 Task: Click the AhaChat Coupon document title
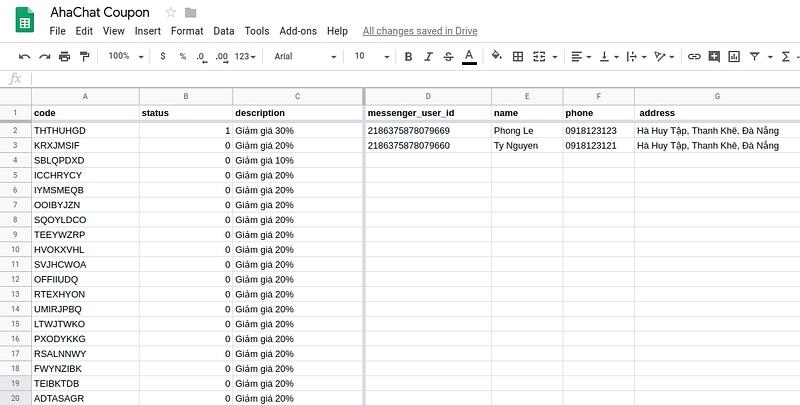click(100, 13)
